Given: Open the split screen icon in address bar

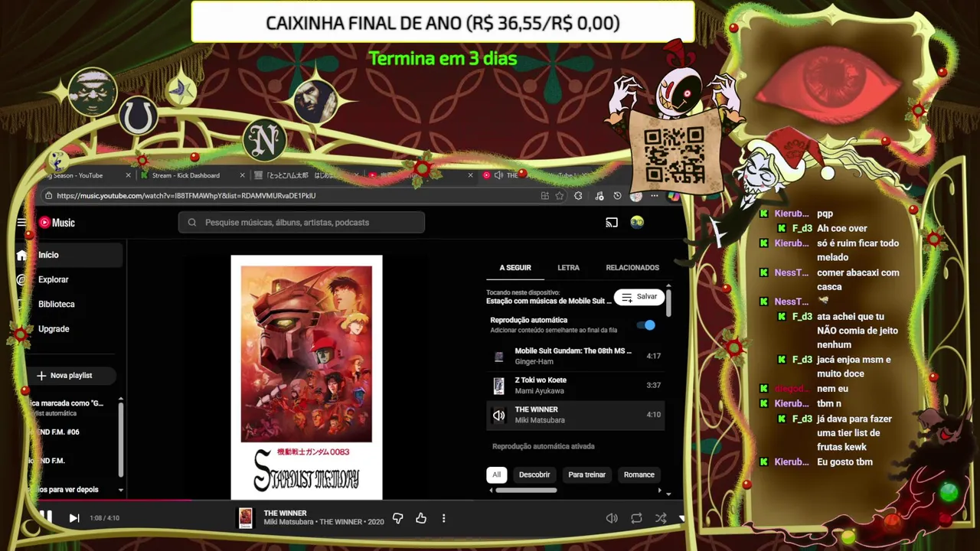Looking at the screenshot, I should pyautogui.click(x=544, y=196).
